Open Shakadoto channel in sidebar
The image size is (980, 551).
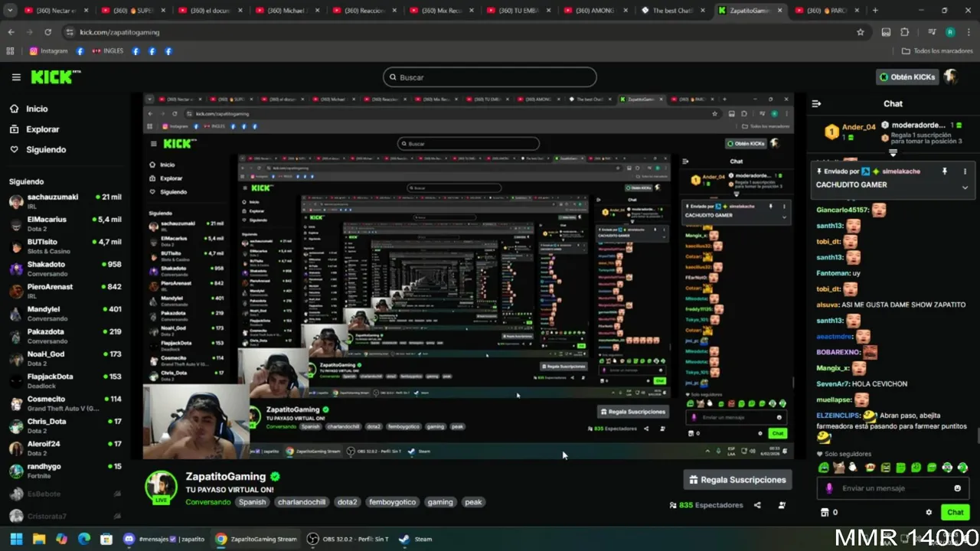tap(65, 269)
